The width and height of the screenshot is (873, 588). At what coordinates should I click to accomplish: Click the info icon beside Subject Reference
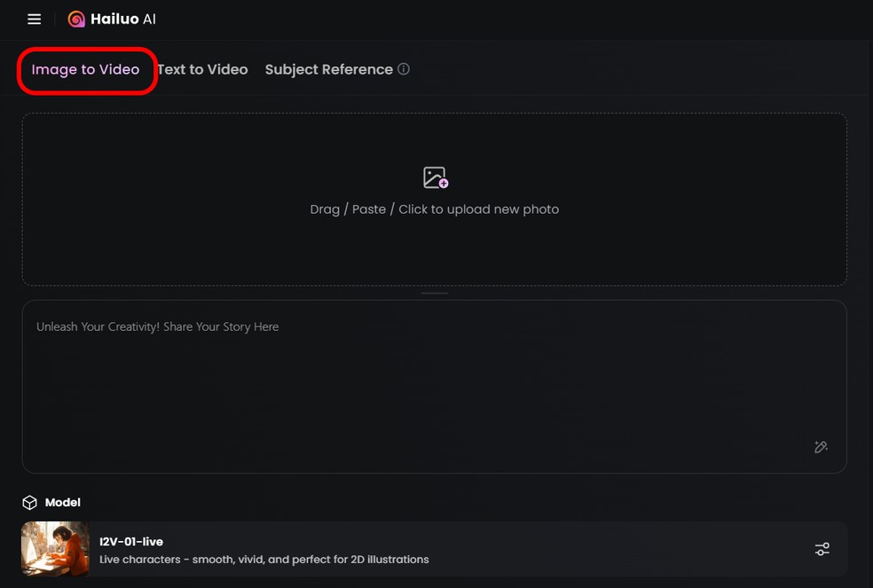pyautogui.click(x=404, y=69)
